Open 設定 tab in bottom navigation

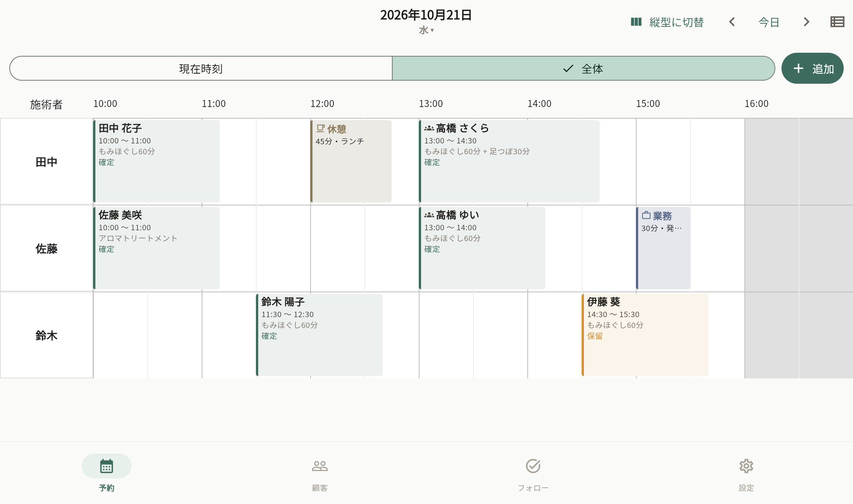point(746,473)
